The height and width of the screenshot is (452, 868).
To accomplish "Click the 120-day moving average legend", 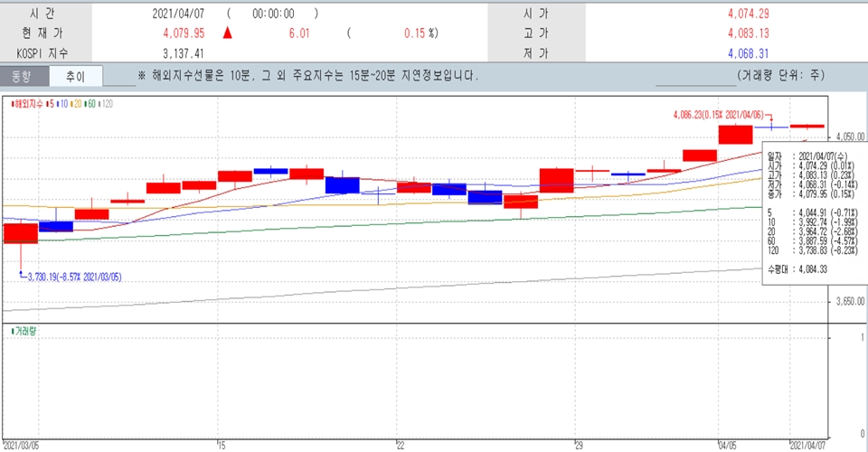I will tap(106, 103).
